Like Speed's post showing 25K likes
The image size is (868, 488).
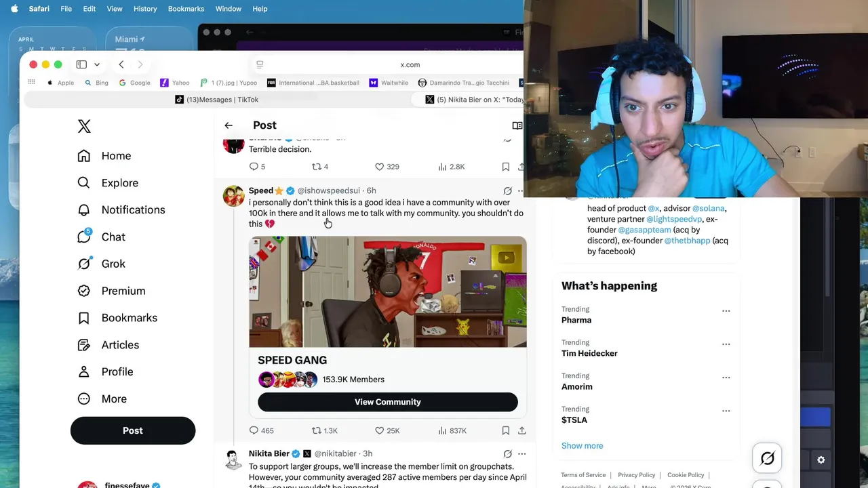coord(387,430)
